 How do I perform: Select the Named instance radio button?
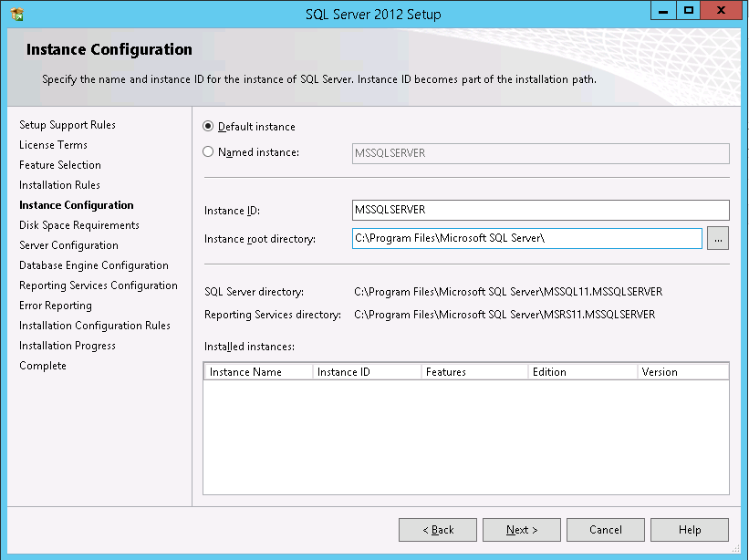coord(208,151)
